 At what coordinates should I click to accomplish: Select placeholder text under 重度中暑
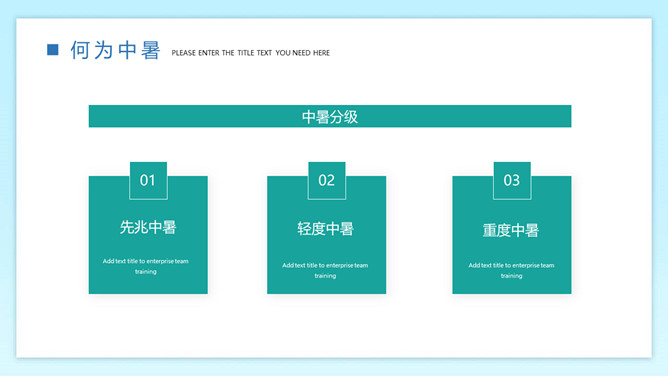coord(511,270)
